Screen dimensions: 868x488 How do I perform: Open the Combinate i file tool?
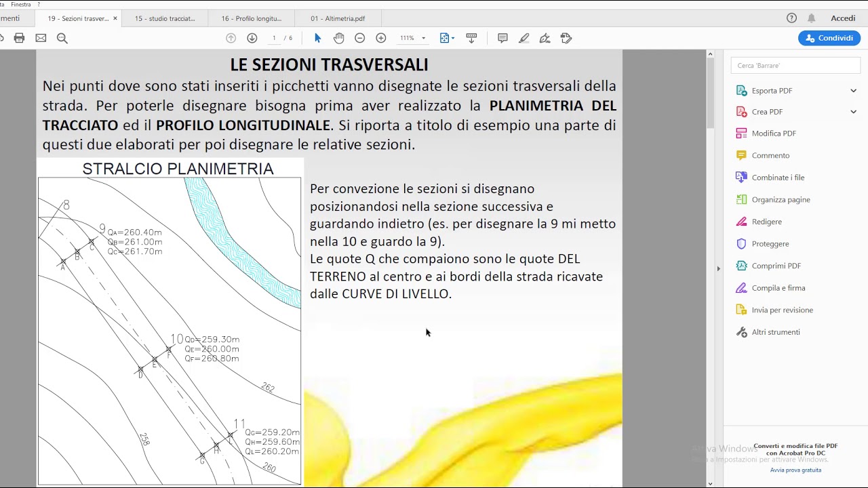[x=778, y=178]
